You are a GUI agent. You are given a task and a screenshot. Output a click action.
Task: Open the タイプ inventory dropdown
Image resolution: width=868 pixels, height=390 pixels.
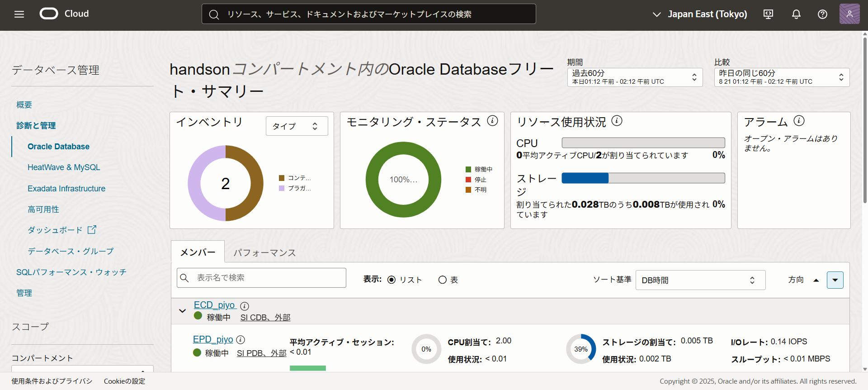[297, 126]
